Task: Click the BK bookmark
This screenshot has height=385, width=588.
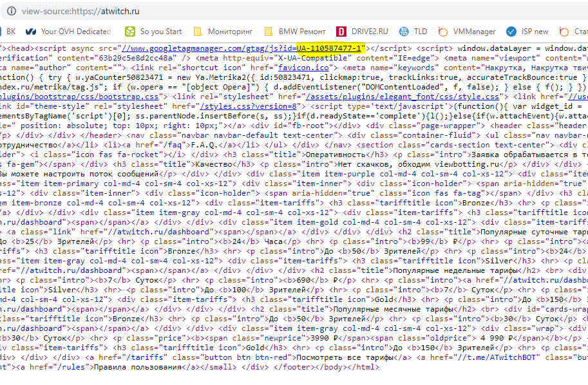Action: point(11,31)
